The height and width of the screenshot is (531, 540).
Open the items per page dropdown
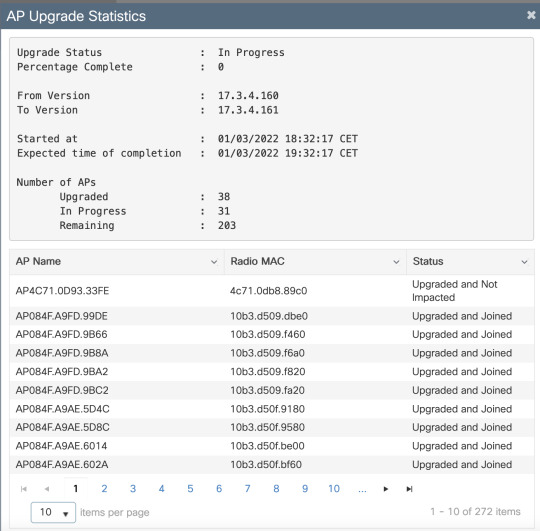(x=53, y=512)
